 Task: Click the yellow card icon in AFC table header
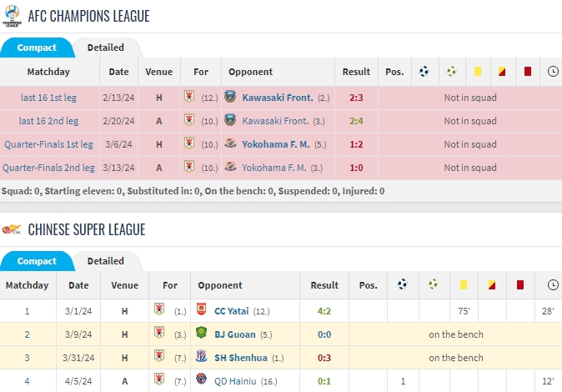pyautogui.click(x=478, y=72)
